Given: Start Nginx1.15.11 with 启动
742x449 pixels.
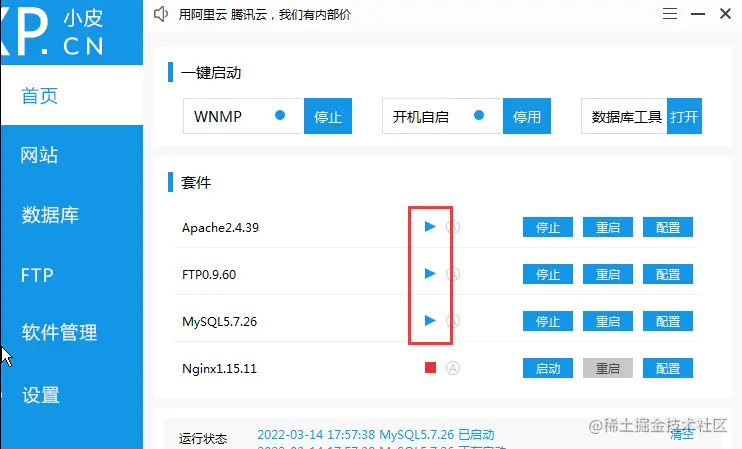Looking at the screenshot, I should tap(548, 368).
